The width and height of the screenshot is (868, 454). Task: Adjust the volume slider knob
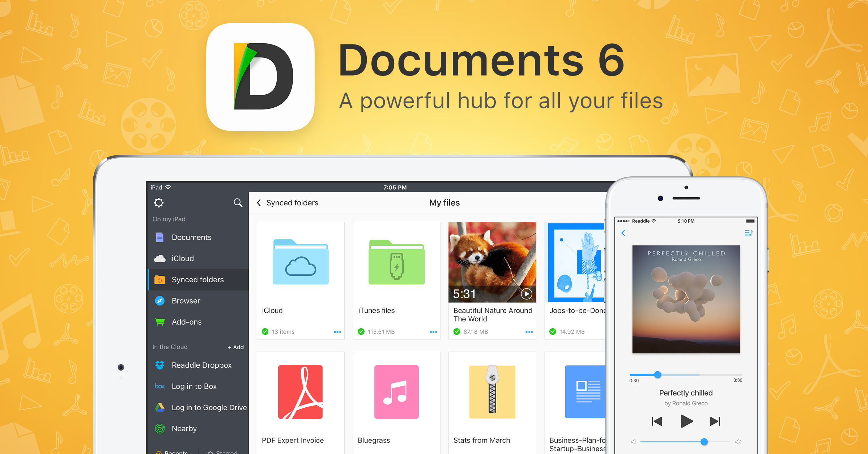click(704, 442)
